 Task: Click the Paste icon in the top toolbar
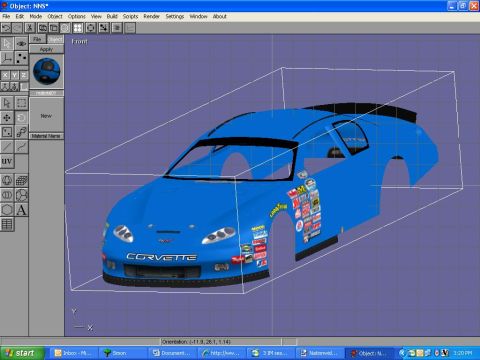(54, 28)
